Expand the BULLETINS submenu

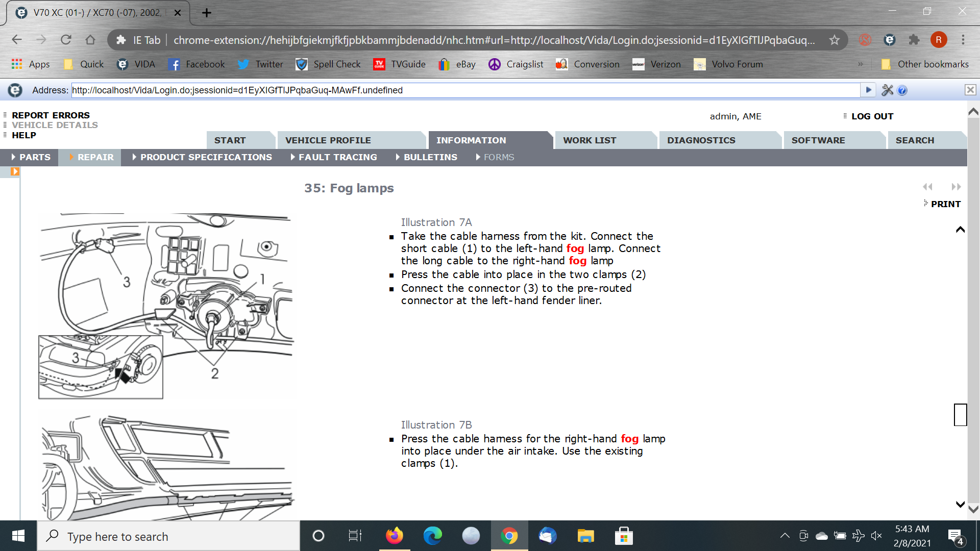pyautogui.click(x=426, y=157)
